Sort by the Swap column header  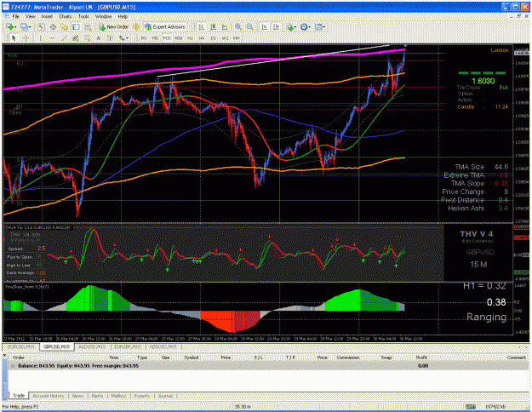pyautogui.click(x=386, y=358)
